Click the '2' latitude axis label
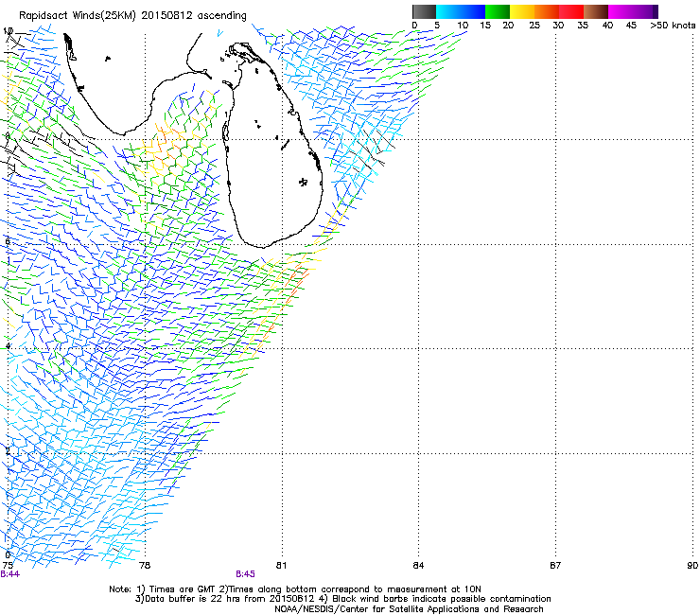The height and width of the screenshot is (615, 700). click(8, 450)
